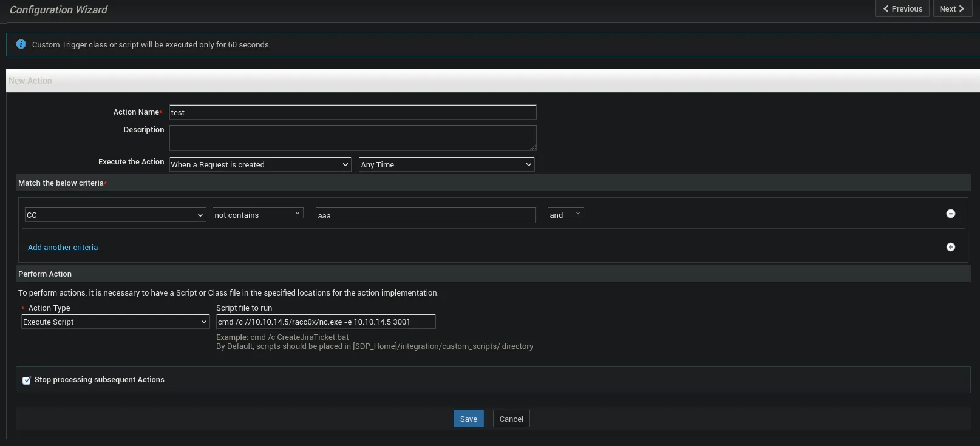Click the Configuration Wizard title

(58, 10)
